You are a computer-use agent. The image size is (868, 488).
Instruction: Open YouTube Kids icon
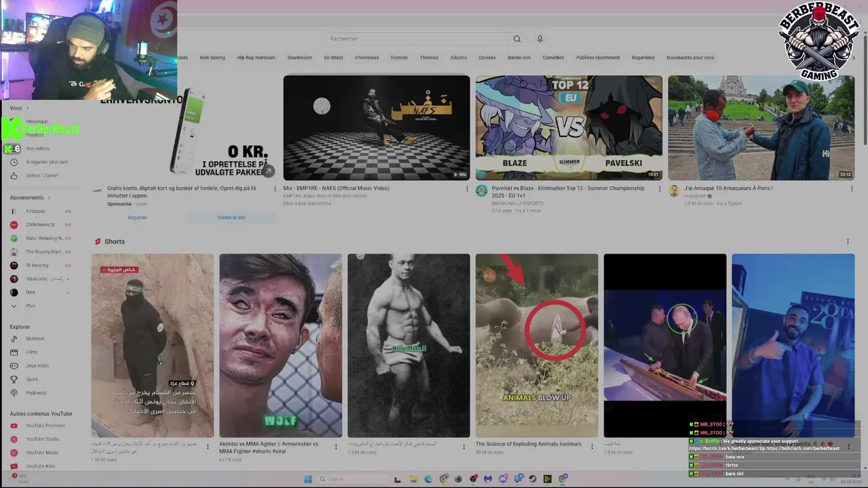(14, 466)
